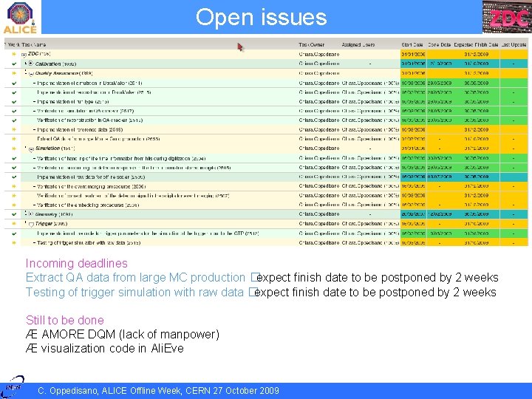
Task: Open the Geometry task name
Action: 54,214
